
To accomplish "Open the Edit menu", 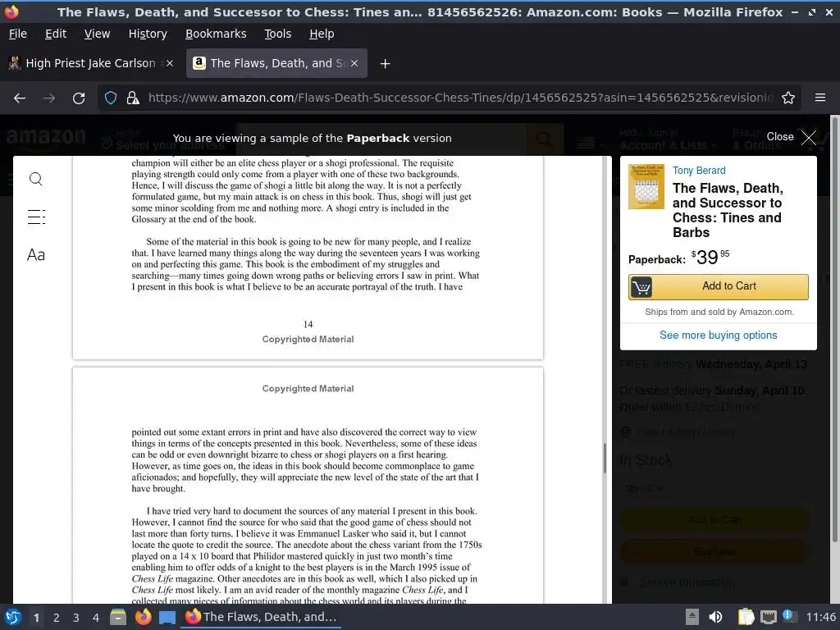I will (x=56, y=34).
